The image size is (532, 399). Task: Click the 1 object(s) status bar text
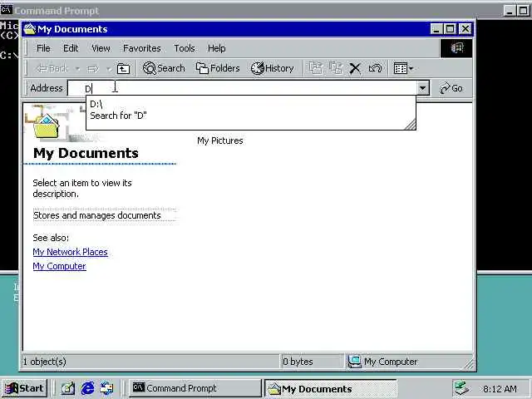click(44, 362)
